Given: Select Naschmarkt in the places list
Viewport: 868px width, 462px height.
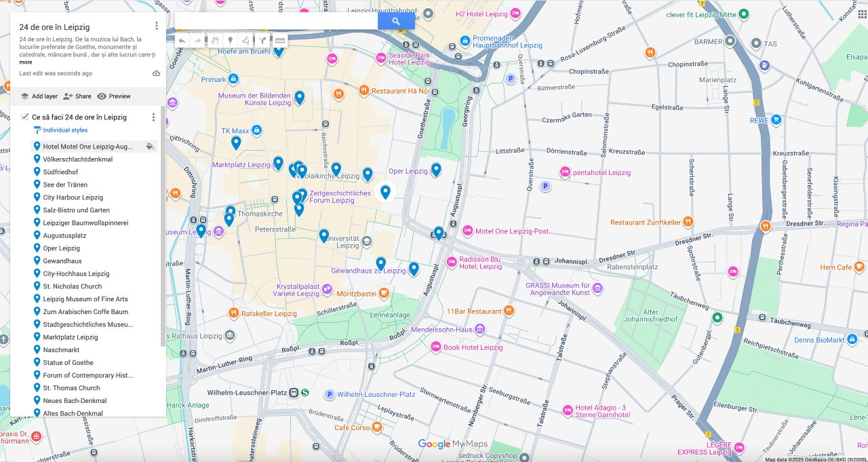Looking at the screenshot, I should pos(61,350).
